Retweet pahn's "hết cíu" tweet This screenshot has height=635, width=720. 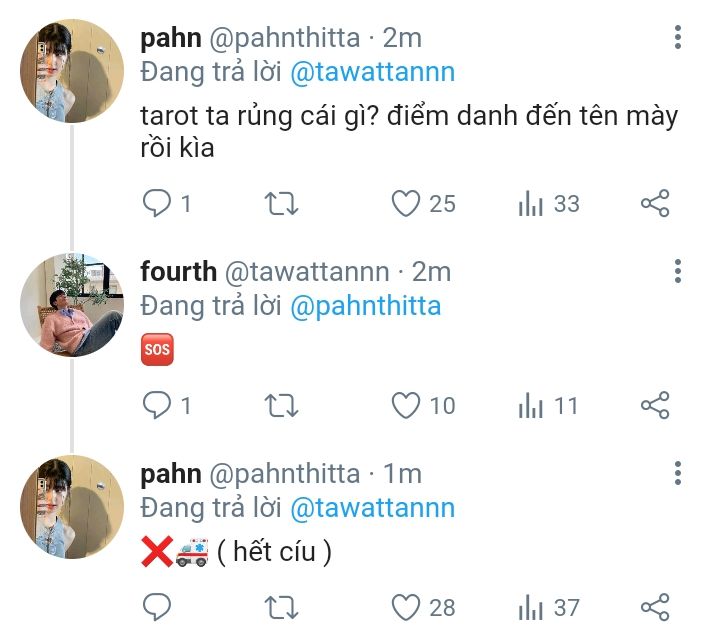tap(281, 606)
